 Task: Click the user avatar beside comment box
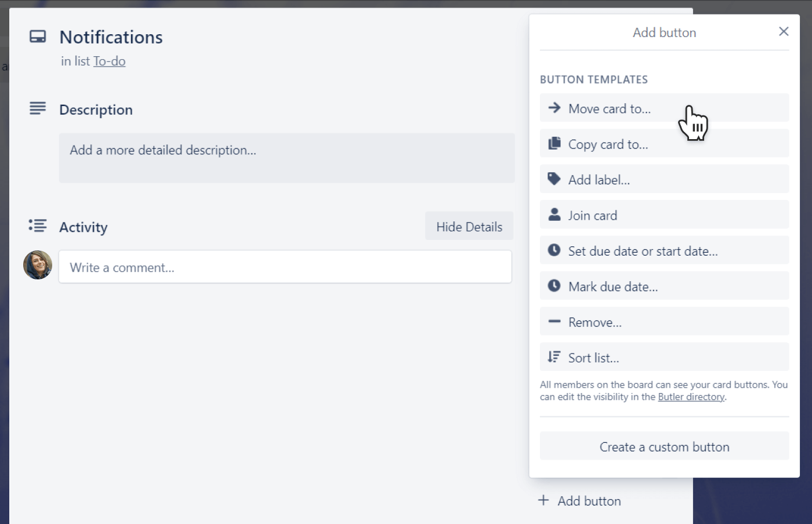(x=38, y=265)
